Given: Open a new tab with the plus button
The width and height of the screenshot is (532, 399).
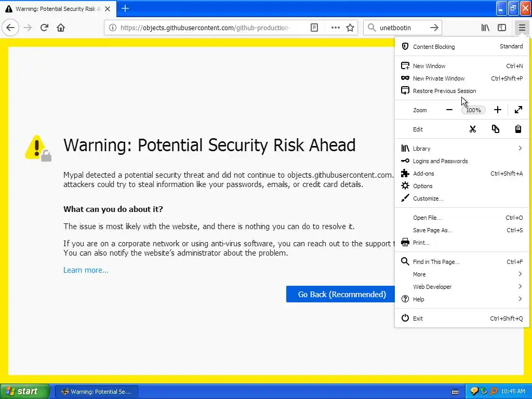Looking at the screenshot, I should [125, 8].
